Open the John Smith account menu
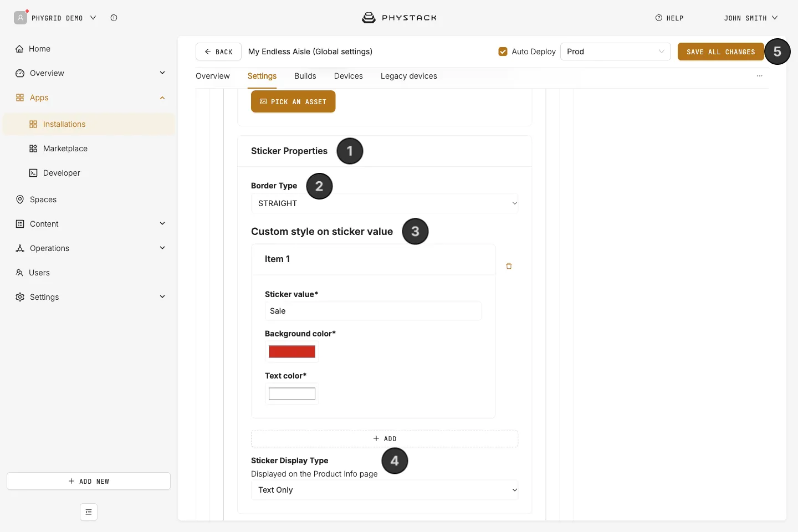This screenshot has height=532, width=798. point(751,18)
